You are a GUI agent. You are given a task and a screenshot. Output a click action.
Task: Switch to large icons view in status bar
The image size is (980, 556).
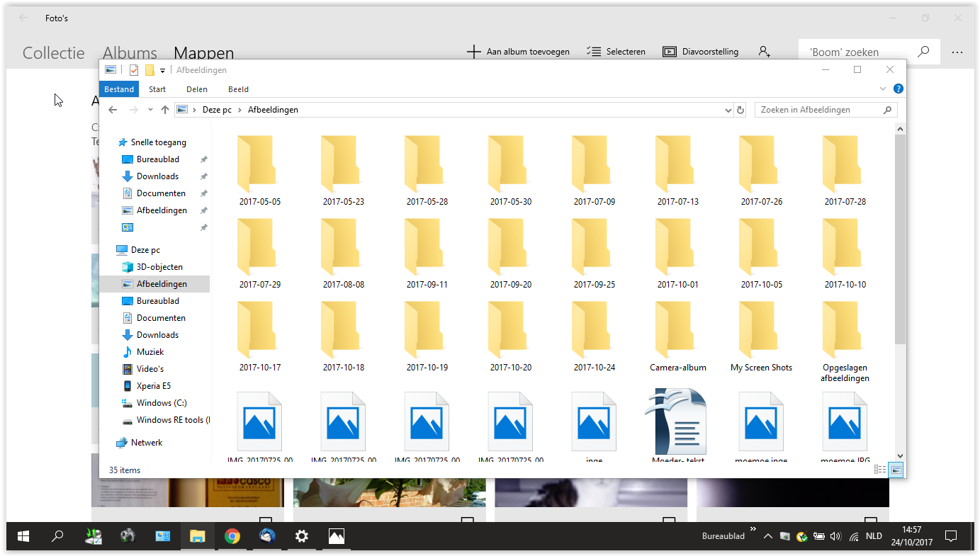[896, 470]
